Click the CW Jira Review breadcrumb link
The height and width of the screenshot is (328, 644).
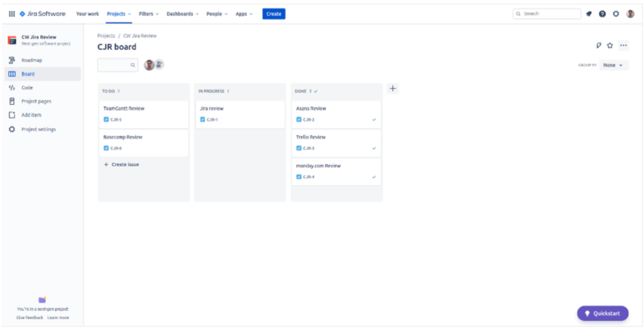tap(140, 36)
